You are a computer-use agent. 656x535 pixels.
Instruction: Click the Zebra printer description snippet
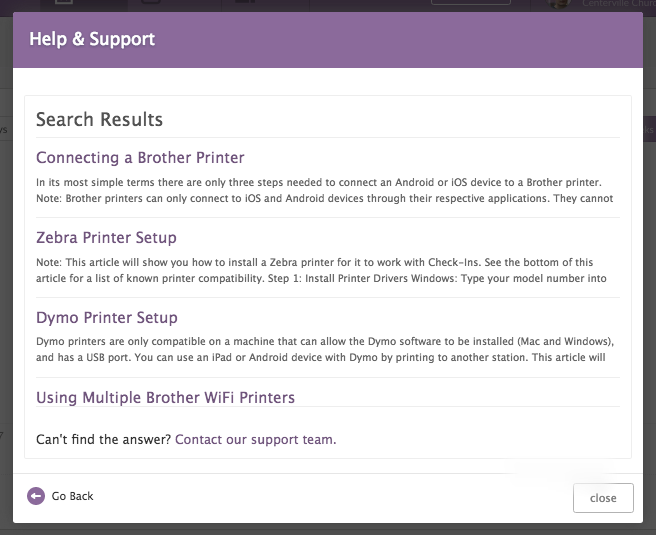[x=321, y=270]
